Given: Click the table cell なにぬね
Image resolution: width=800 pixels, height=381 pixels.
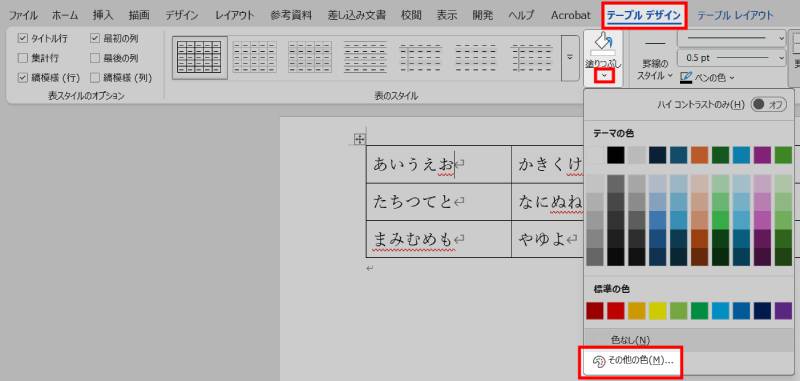Looking at the screenshot, I should [548, 201].
